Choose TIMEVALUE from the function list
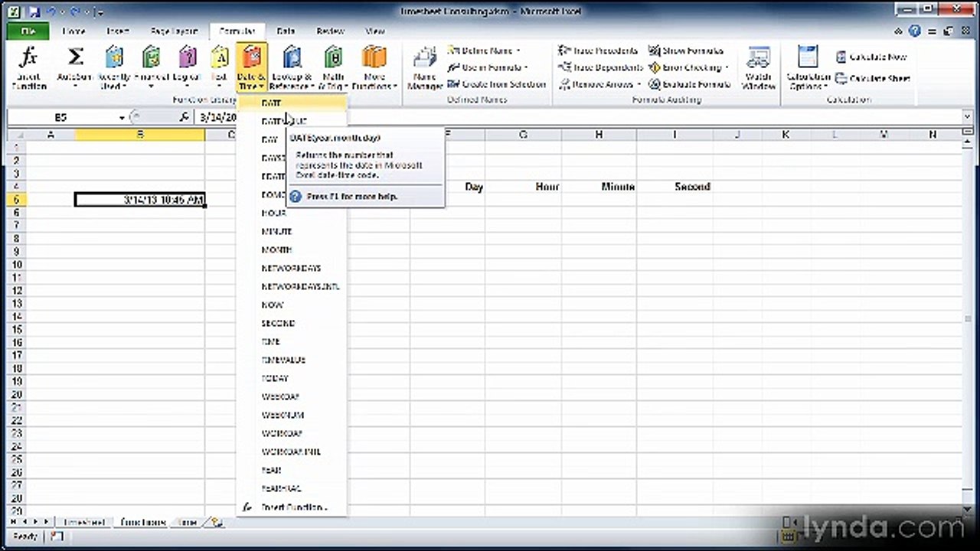This screenshot has width=980, height=551. click(x=292, y=360)
